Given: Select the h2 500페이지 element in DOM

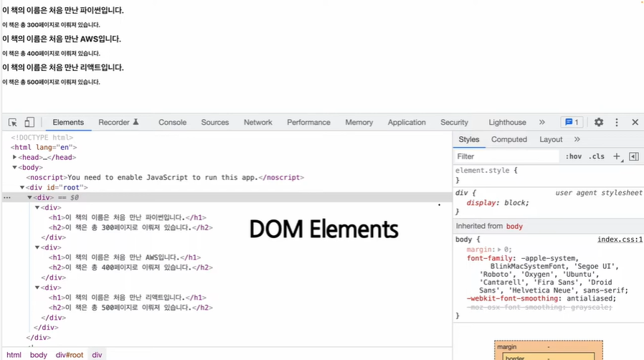Looking at the screenshot, I should 131,308.
